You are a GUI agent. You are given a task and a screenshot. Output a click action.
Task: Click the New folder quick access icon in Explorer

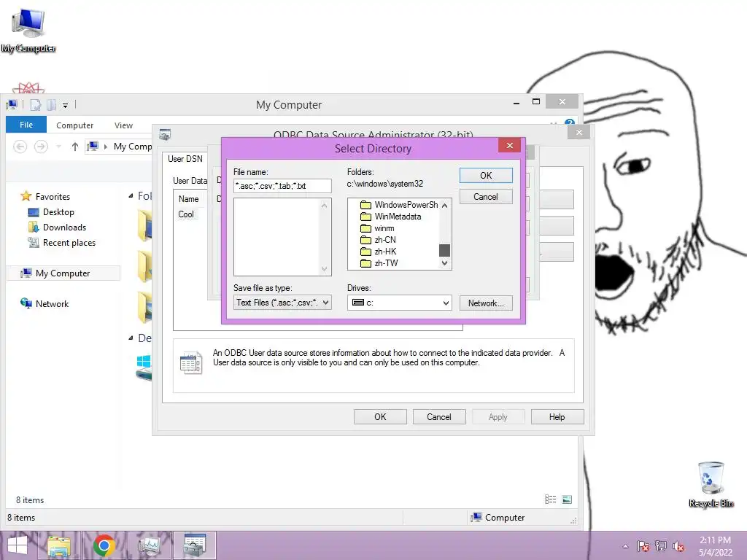[51, 105]
